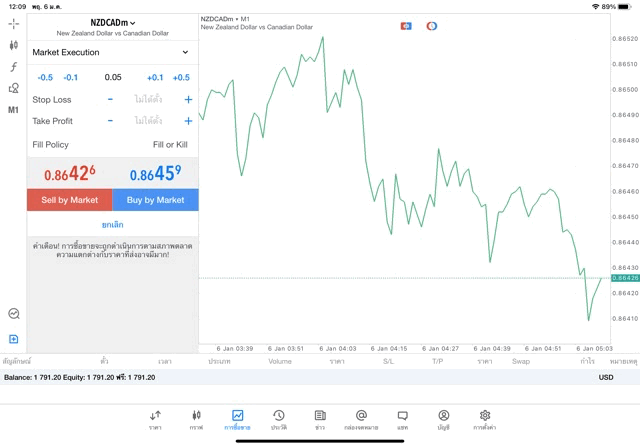The height and width of the screenshot is (447, 640).
Task: Check the battery status icon
Action: [624, 7]
